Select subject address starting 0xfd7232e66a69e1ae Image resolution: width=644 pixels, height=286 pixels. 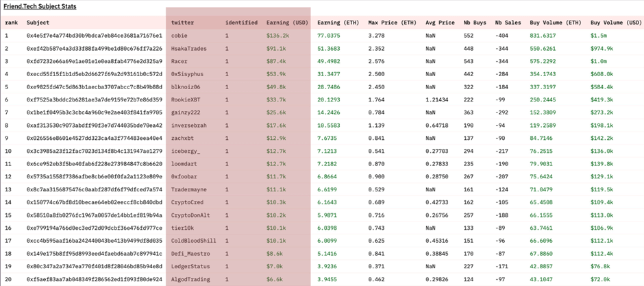95,61
